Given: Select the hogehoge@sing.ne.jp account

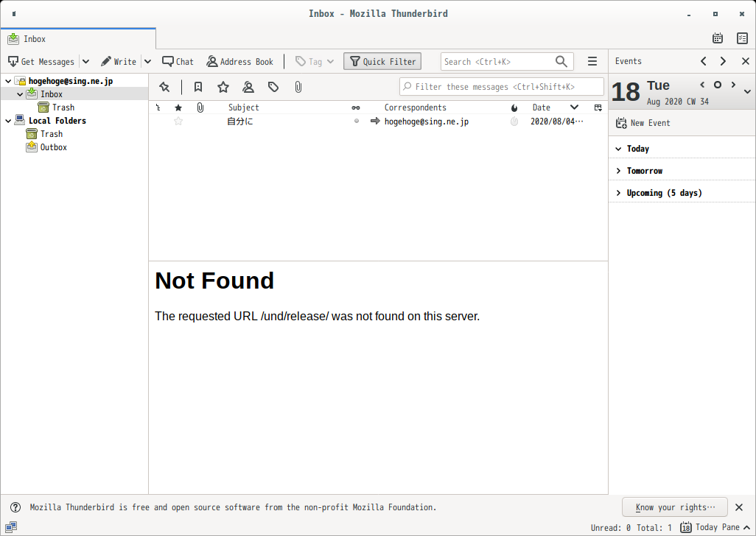Looking at the screenshot, I should point(71,81).
